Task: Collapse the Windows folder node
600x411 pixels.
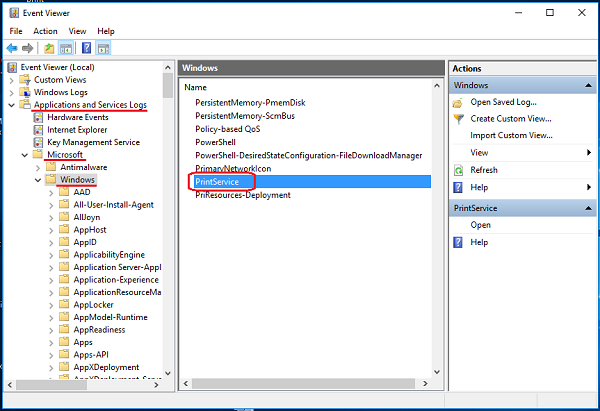Action: point(38,180)
